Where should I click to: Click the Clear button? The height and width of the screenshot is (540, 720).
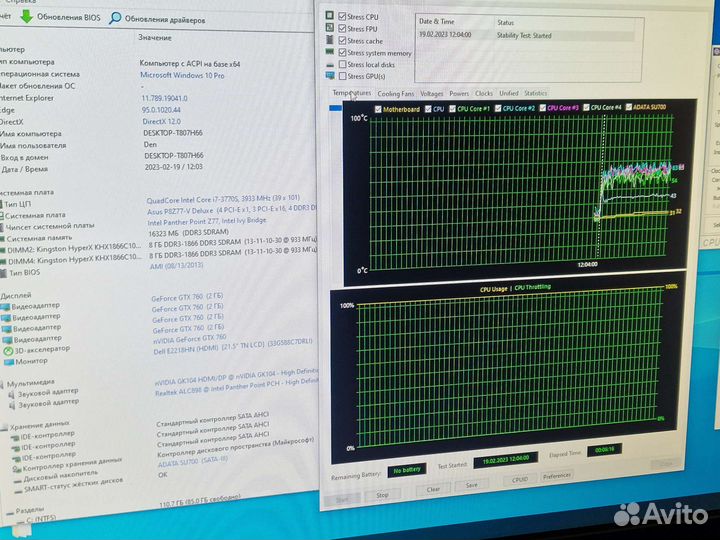click(433, 489)
